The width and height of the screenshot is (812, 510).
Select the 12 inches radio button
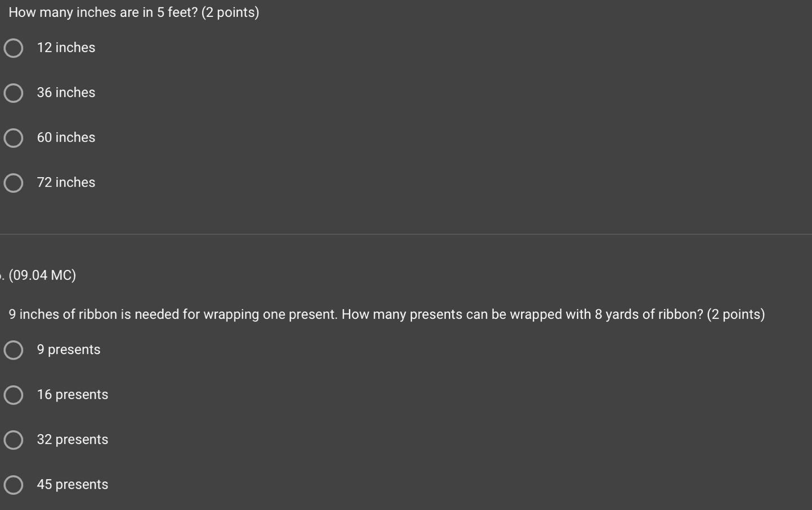tap(13, 48)
